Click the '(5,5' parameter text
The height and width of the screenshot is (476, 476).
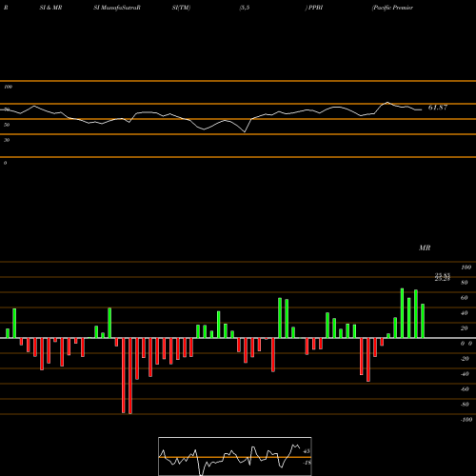245,8
